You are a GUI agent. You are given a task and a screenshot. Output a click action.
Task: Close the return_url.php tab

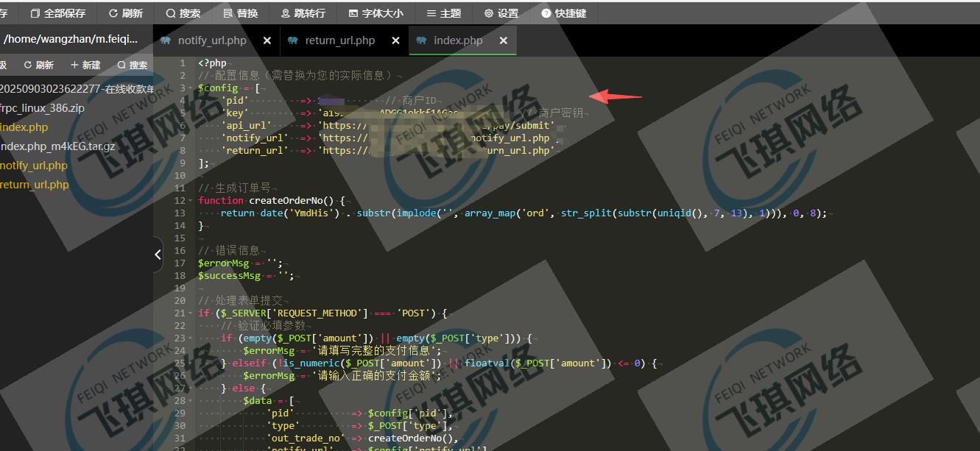[395, 40]
